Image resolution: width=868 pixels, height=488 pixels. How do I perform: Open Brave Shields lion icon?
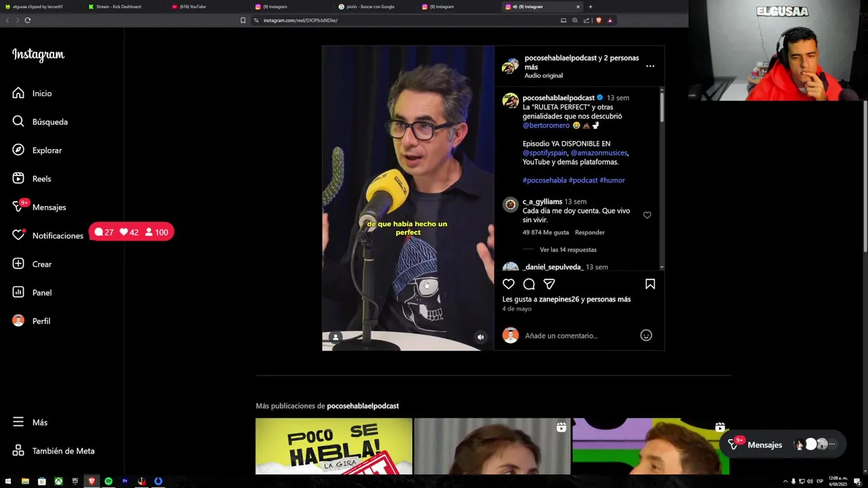[x=598, y=20]
